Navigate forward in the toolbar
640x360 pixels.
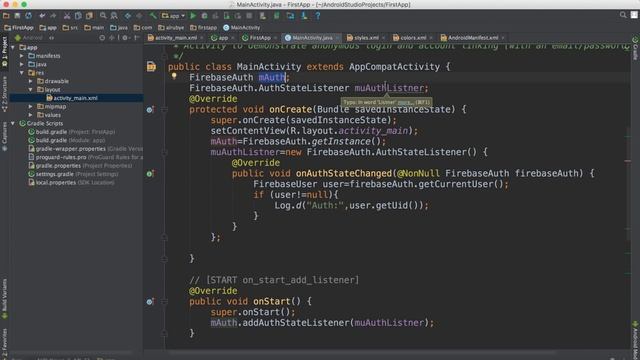click(139, 16)
